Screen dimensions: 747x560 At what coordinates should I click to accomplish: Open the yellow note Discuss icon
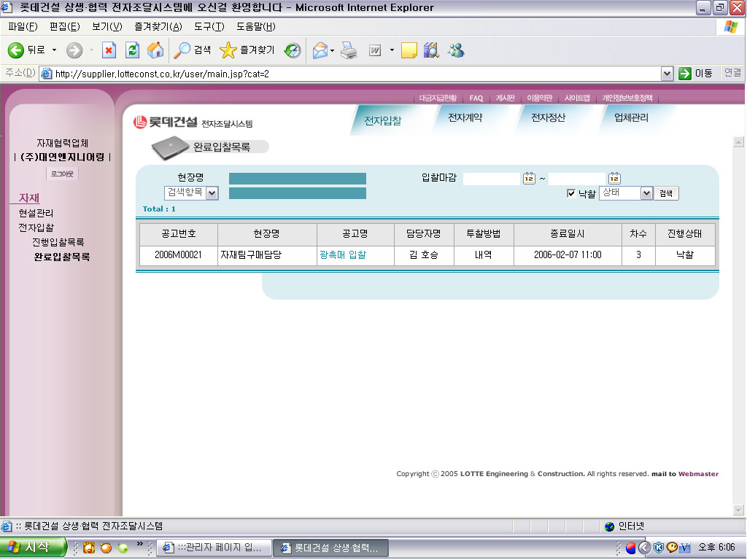(x=409, y=50)
